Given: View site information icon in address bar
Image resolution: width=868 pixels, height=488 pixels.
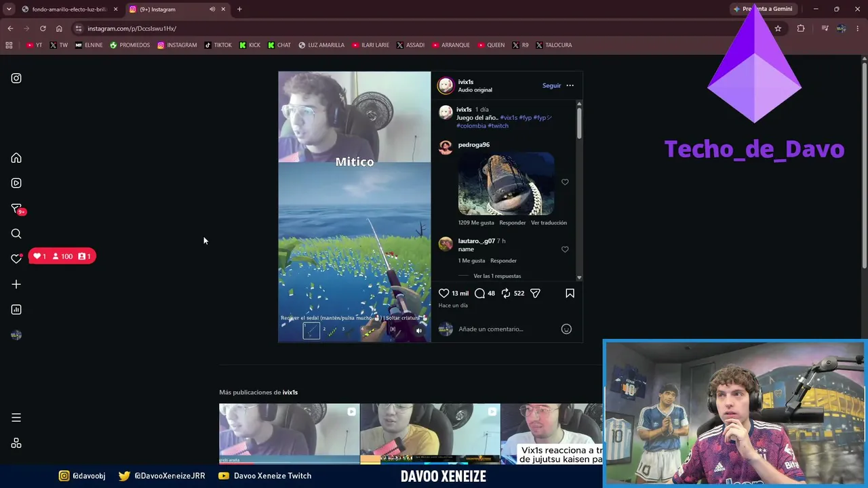Looking at the screenshot, I should click(79, 28).
